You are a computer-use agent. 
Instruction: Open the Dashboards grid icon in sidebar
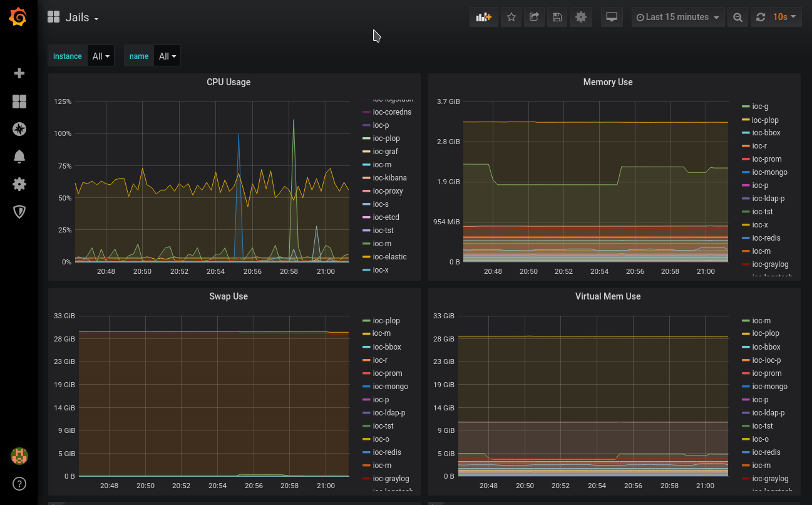tap(19, 102)
